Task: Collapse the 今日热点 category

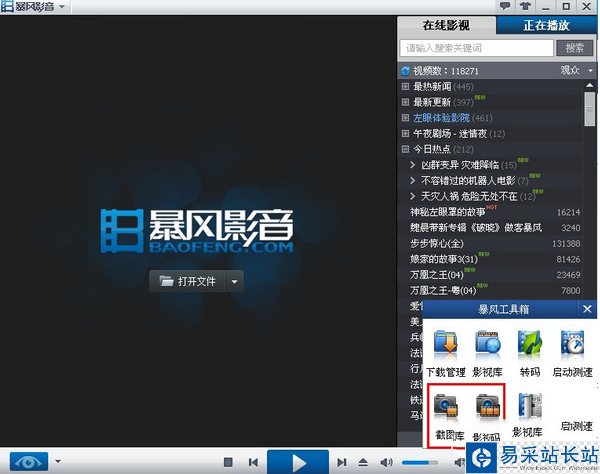Action: pyautogui.click(x=405, y=149)
